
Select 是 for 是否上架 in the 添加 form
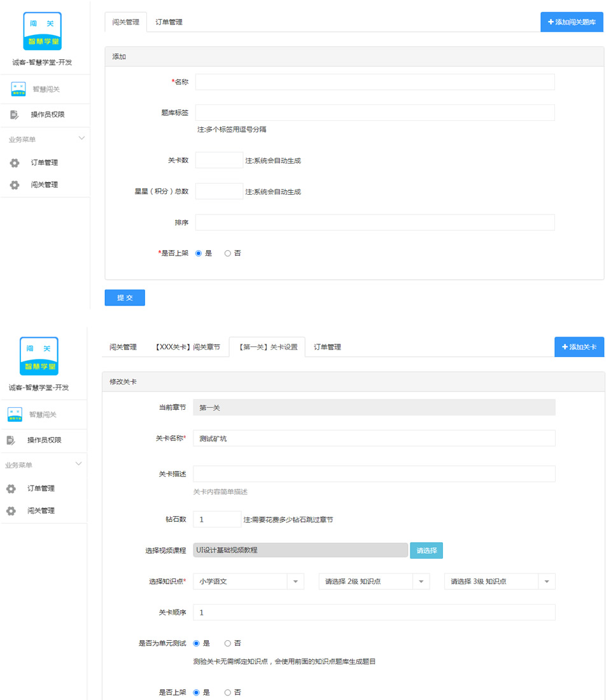[199, 253]
